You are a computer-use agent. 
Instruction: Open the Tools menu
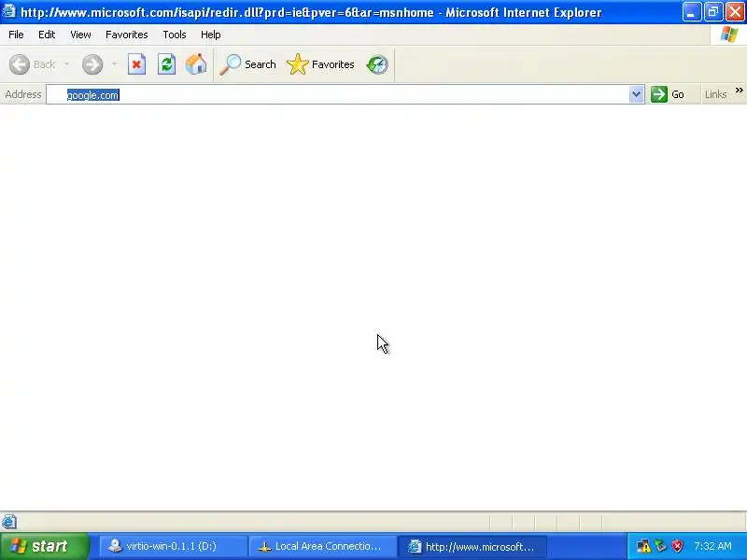pos(175,35)
